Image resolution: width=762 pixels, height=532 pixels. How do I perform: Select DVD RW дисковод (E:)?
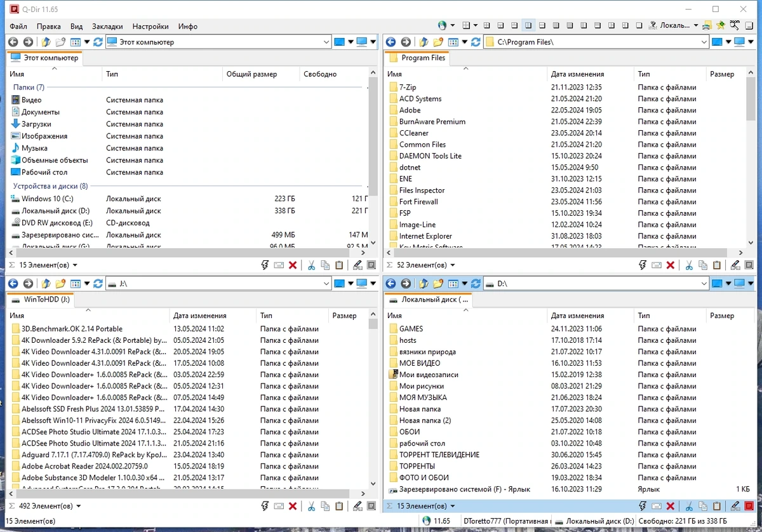(x=57, y=223)
